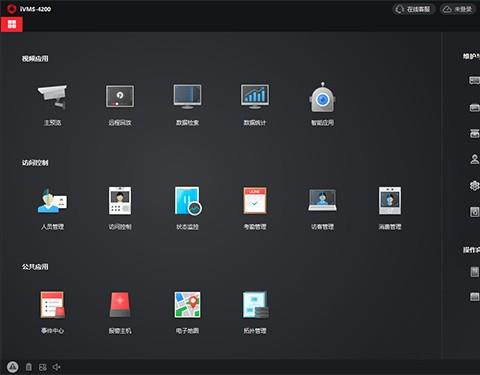Click the cloud not-logged-in (未登录) button
The height and width of the screenshot is (375, 480).
tap(457, 9)
